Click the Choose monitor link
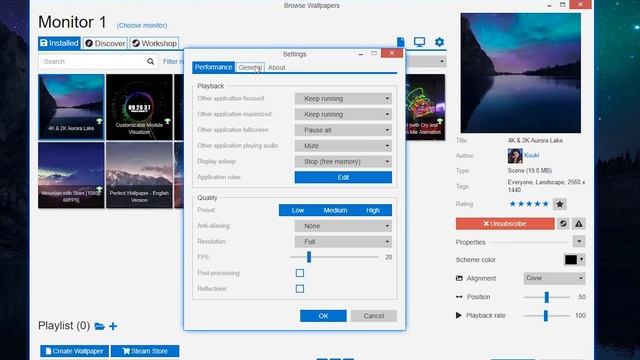Screen dimensions: 640x360 pyautogui.click(x=142, y=25)
